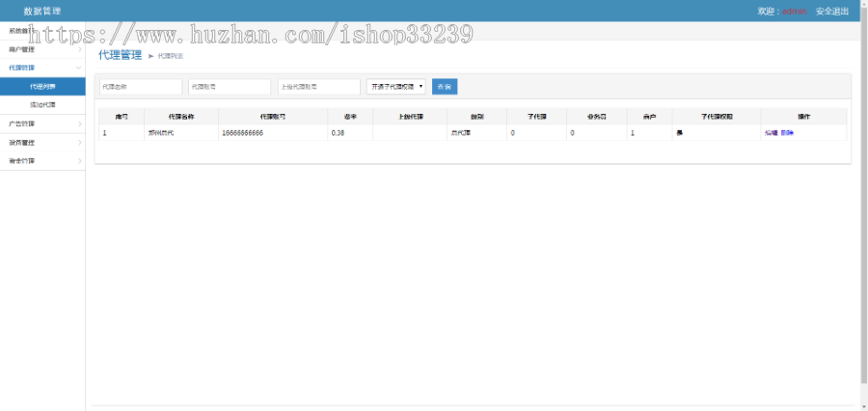Click the 业务员 column header
The width and height of the screenshot is (868, 411).
597,117
